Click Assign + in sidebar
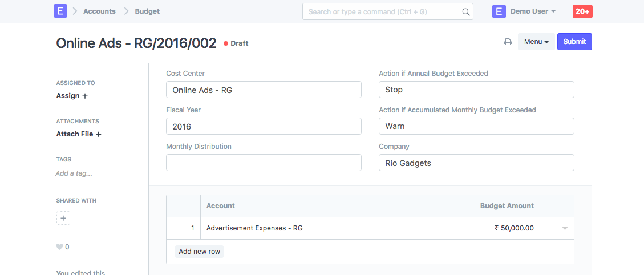Viewport: 644px width, 275px height. (x=72, y=96)
